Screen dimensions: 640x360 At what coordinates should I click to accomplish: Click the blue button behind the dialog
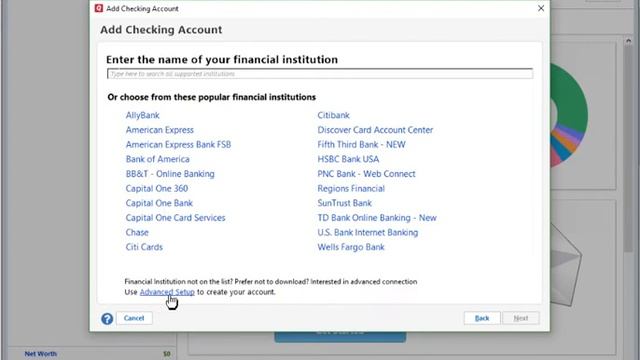[x=340, y=337]
